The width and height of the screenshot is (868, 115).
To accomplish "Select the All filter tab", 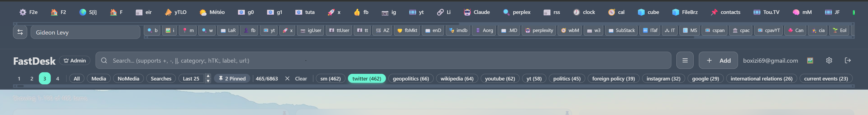I will coord(77,79).
